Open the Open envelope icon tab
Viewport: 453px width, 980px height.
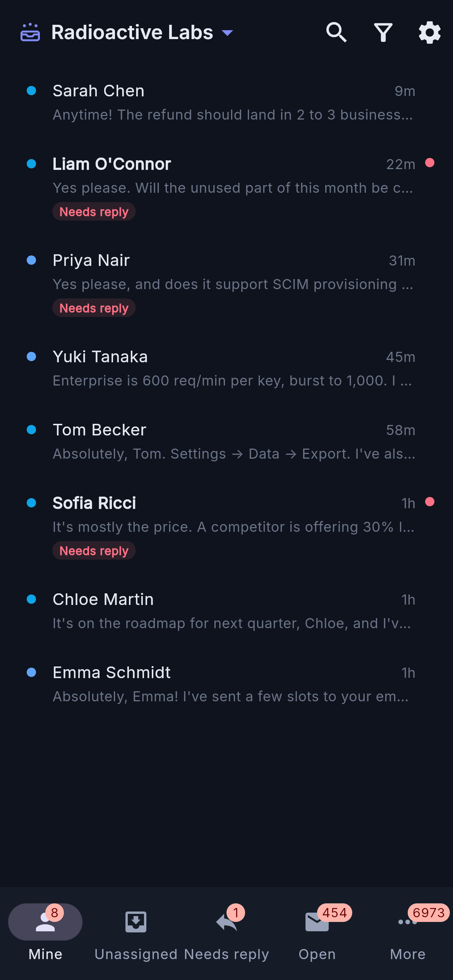[317, 922]
